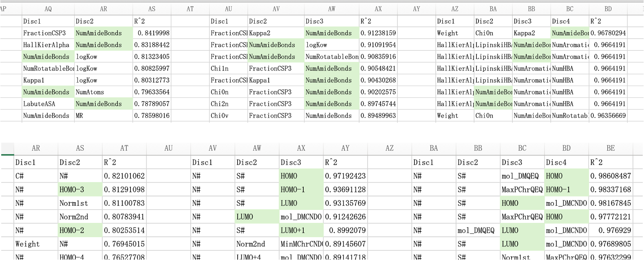Select column header AS in bottom sheet
The image size is (644, 260).
80,148
